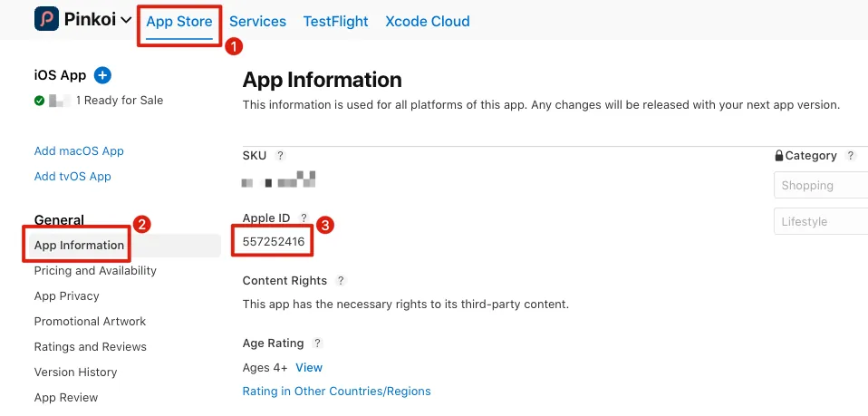Click the SKU help question mark icon
The width and height of the screenshot is (868, 416).
pos(281,156)
